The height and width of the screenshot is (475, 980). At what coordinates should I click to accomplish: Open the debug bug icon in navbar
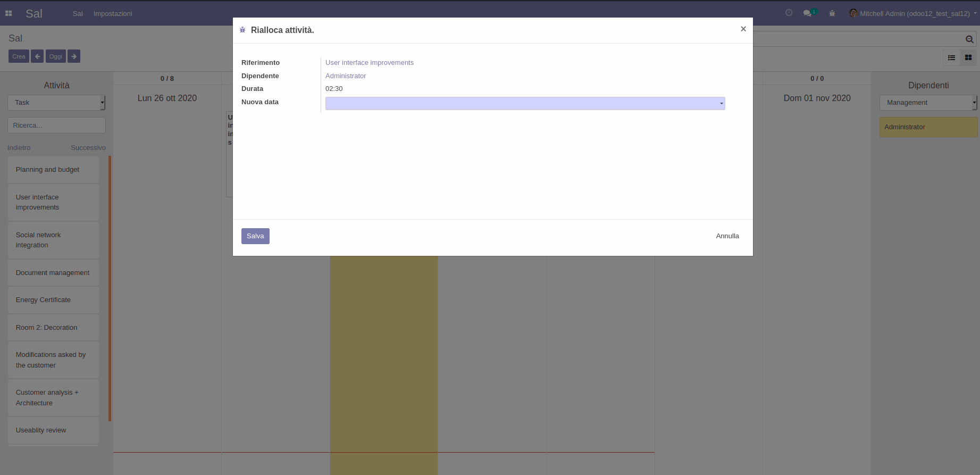832,13
